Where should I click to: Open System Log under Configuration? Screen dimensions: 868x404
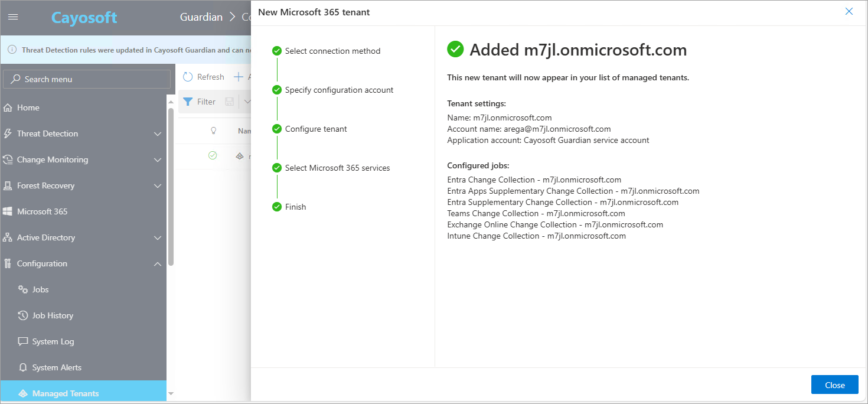(83, 341)
